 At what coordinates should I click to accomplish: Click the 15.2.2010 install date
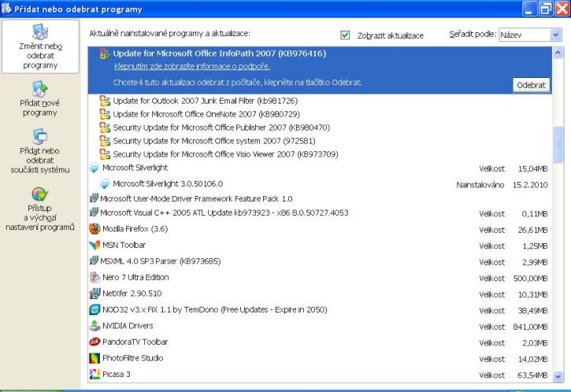pyautogui.click(x=530, y=185)
